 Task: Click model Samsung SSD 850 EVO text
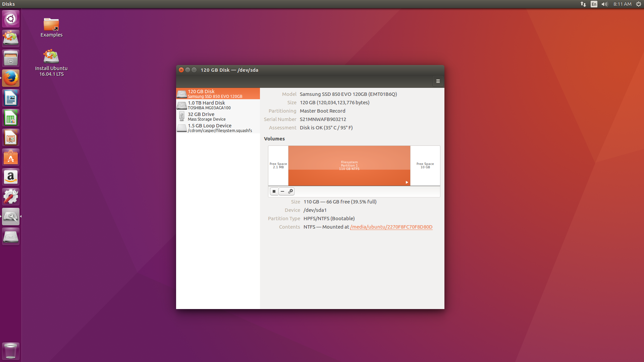348,94
